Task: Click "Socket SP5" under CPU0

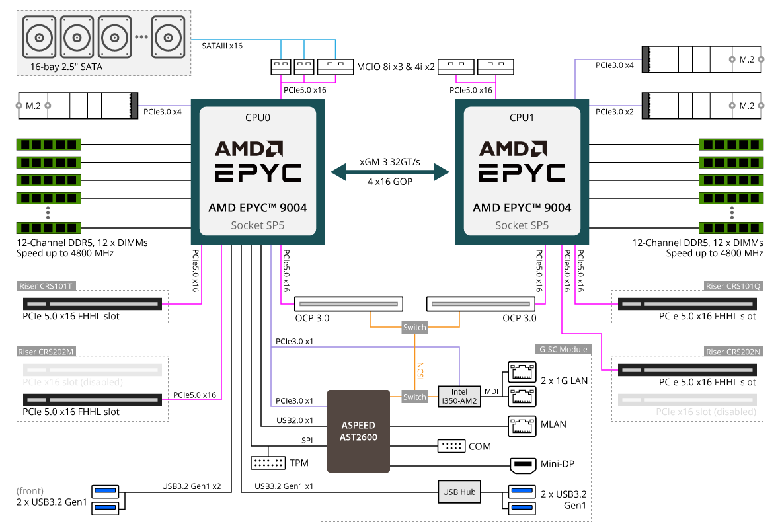Action: click(258, 225)
